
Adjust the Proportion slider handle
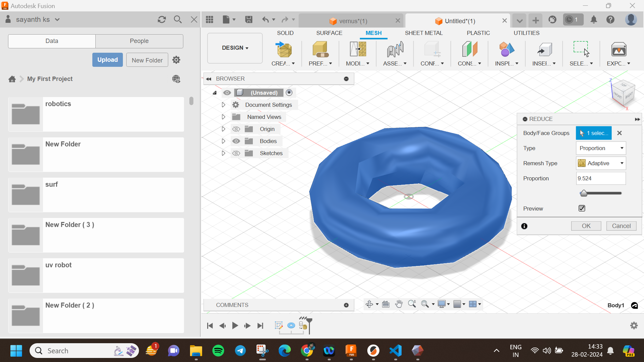[x=584, y=193]
